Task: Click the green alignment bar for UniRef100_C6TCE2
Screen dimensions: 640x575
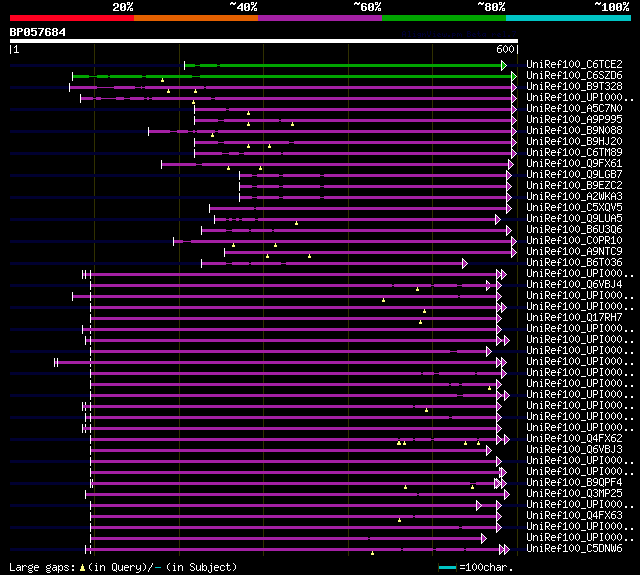Action: (x=343, y=65)
